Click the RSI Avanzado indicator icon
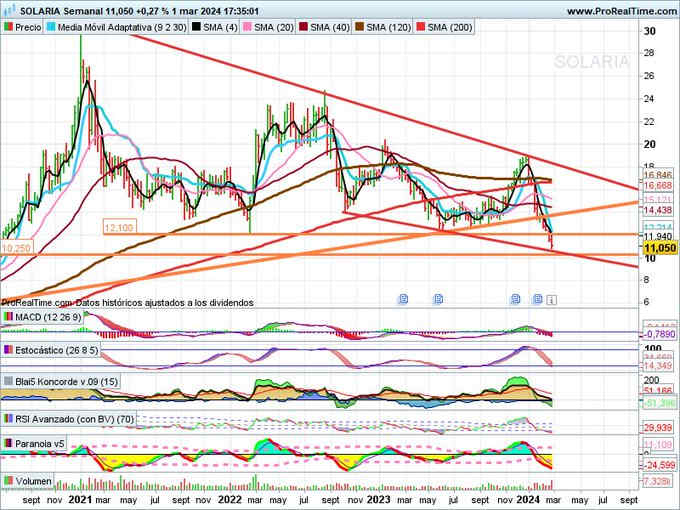Screen dimensions: 680x510 [x=8, y=419]
